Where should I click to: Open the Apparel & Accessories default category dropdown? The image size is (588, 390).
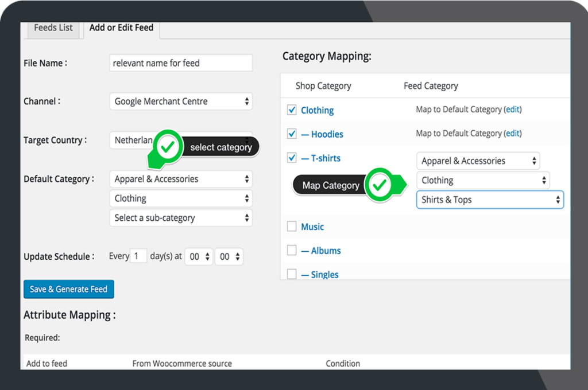pos(181,179)
